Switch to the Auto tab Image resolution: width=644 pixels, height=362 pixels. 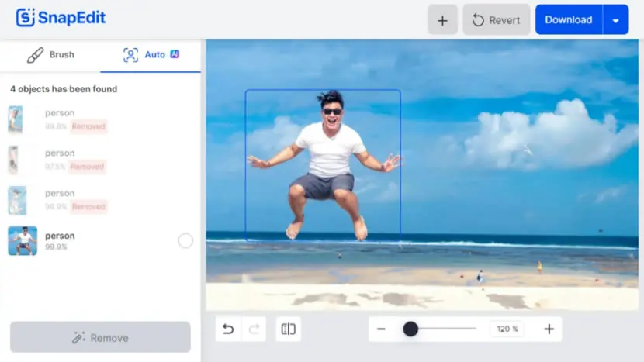point(151,55)
